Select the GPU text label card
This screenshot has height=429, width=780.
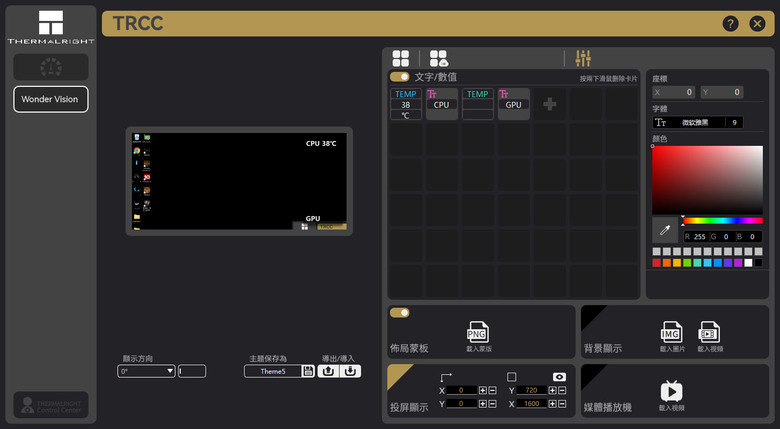coord(513,104)
